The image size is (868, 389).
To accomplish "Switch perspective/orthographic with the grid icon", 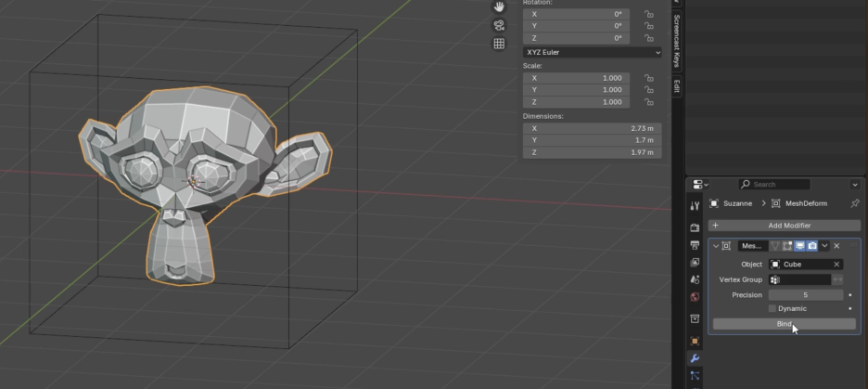I will pyautogui.click(x=499, y=44).
